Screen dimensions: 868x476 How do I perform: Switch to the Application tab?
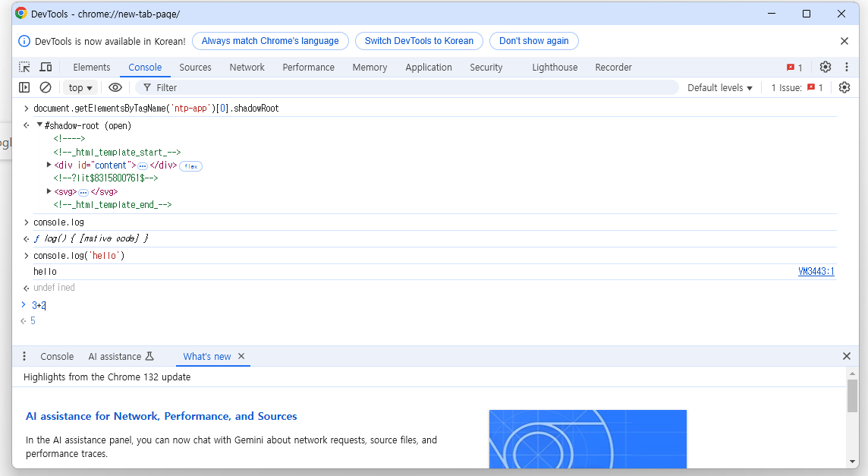429,67
